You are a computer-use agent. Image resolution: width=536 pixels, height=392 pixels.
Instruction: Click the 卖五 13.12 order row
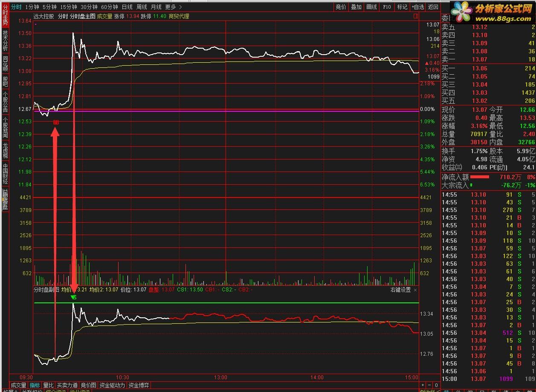tap(488, 27)
